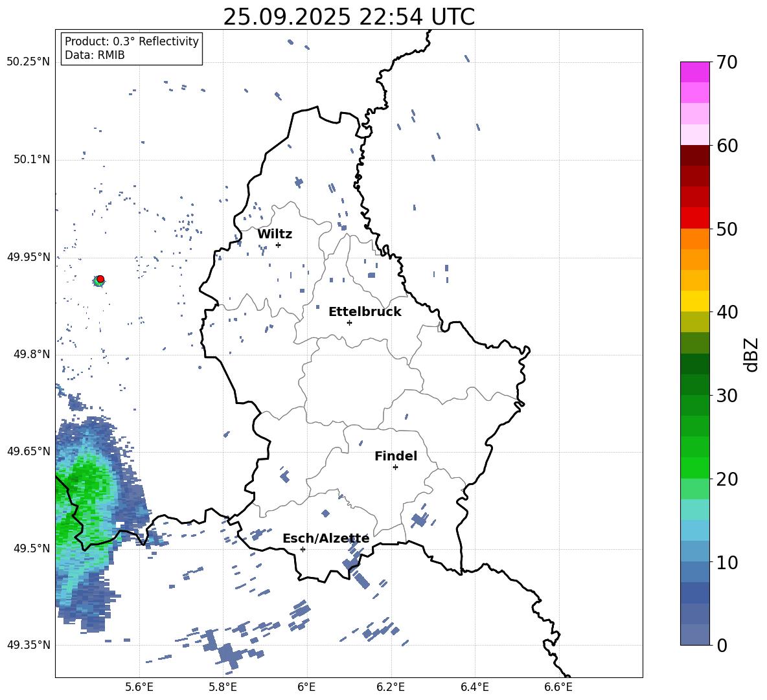The image size is (767, 700).
Task: Click the colorbar tick value 70
Action: (x=727, y=62)
